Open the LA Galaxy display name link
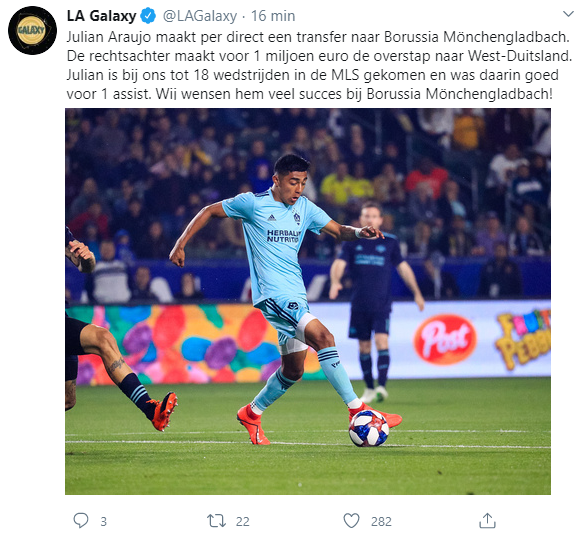The height and width of the screenshot is (540, 588). (x=101, y=16)
